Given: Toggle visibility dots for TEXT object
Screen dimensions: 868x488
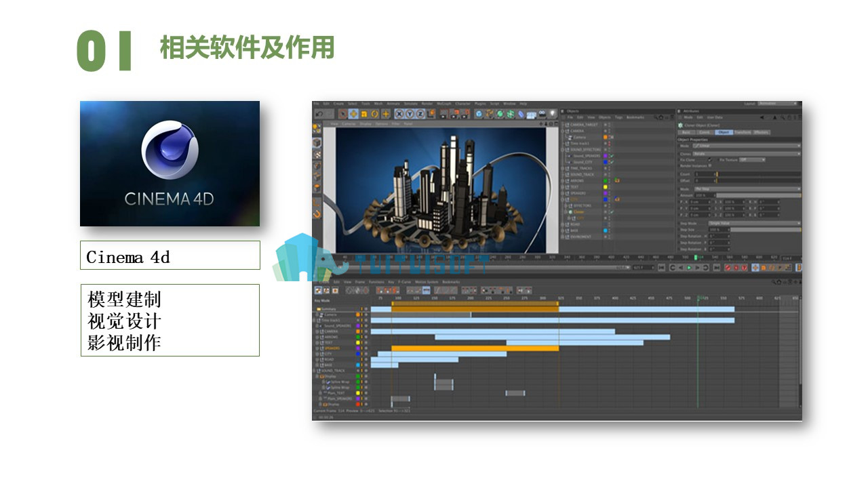Looking at the screenshot, I should tap(610, 187).
